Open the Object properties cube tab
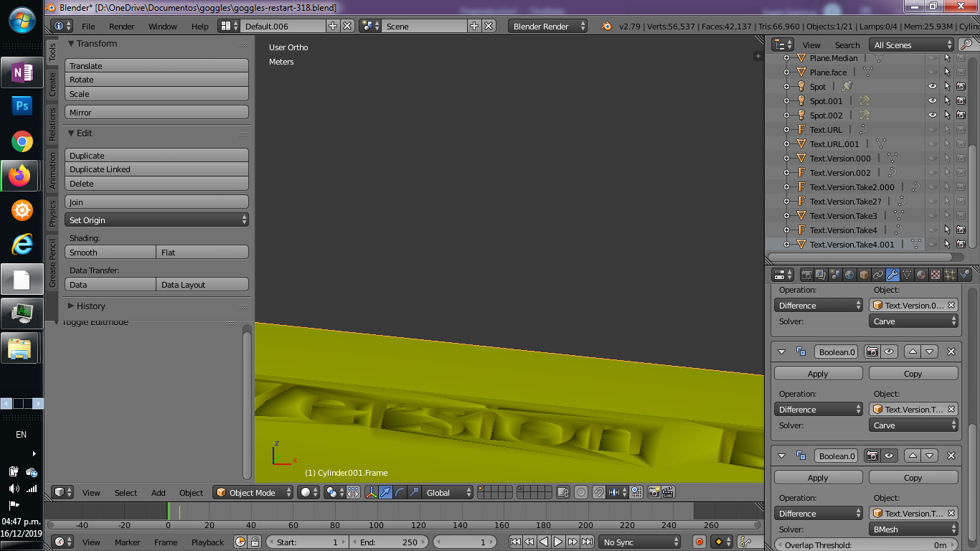The image size is (980, 551). tap(864, 275)
